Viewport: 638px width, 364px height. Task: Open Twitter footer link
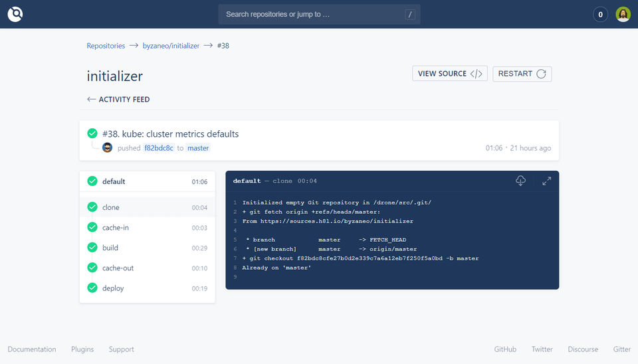[x=542, y=349]
